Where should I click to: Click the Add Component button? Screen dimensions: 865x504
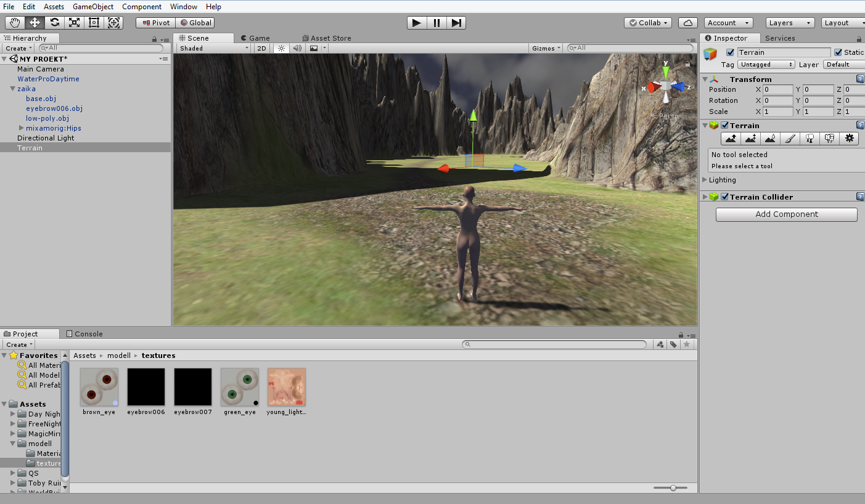(787, 214)
